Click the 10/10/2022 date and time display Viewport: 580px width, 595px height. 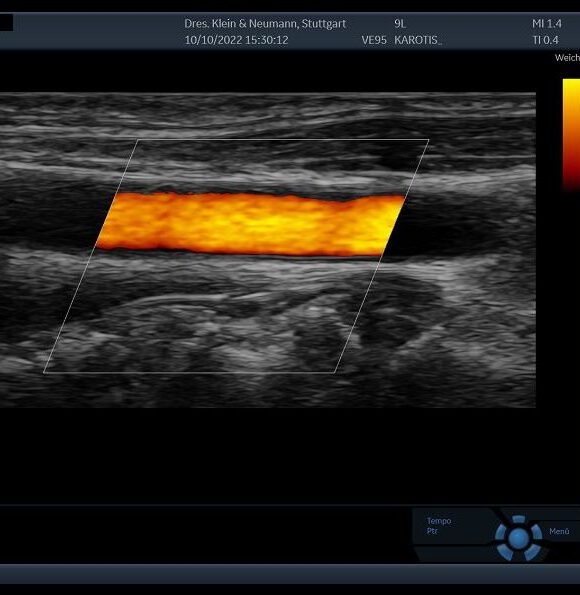pyautogui.click(x=236, y=40)
